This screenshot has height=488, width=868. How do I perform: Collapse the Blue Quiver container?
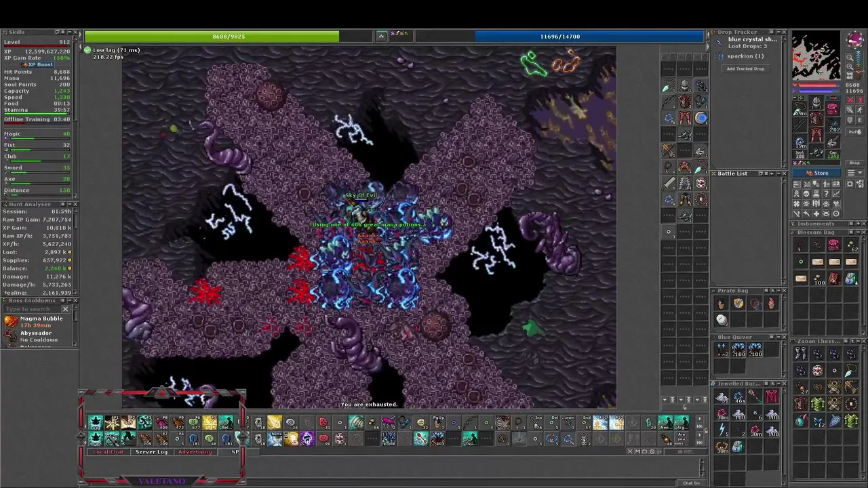778,337
